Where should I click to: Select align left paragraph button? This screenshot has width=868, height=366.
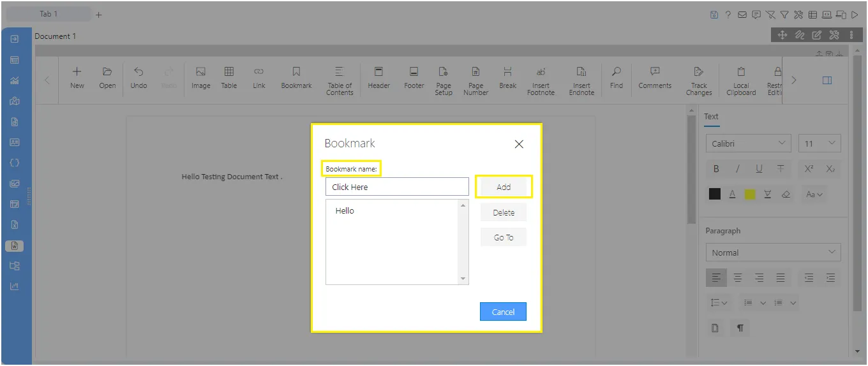(x=716, y=277)
